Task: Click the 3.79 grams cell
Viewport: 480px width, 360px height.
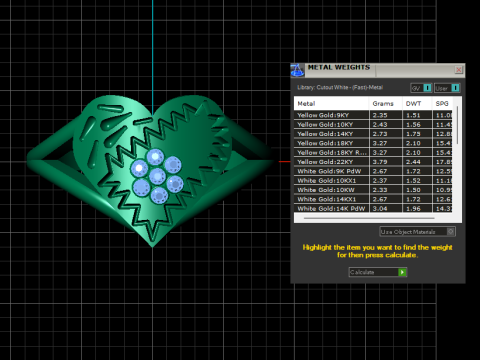Action: point(386,162)
